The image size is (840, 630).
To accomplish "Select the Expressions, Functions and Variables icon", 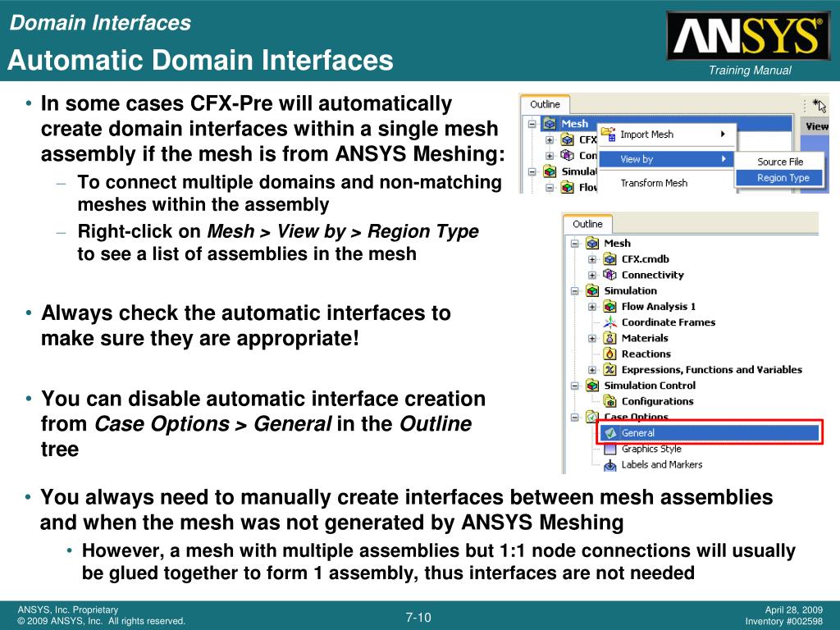I will click(x=609, y=370).
